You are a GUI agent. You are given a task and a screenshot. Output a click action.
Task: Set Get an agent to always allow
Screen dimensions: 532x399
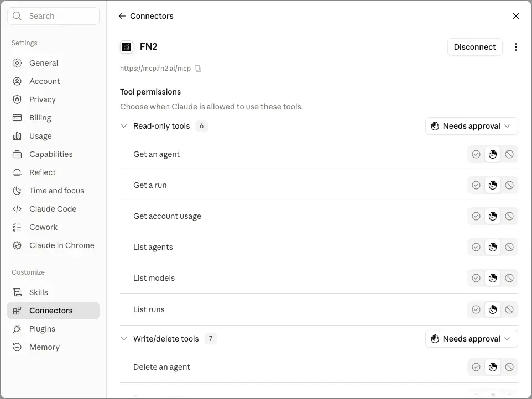(x=476, y=154)
